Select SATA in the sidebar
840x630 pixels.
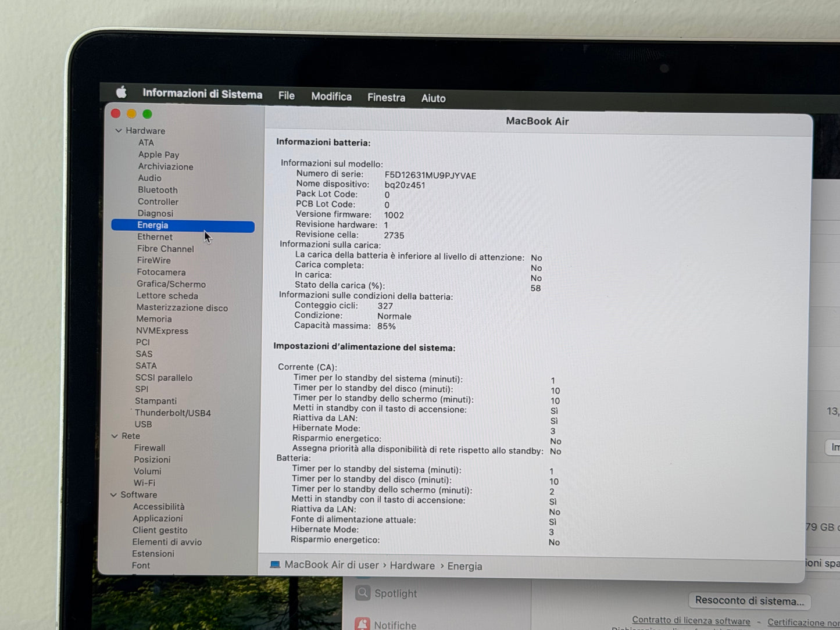coord(146,366)
